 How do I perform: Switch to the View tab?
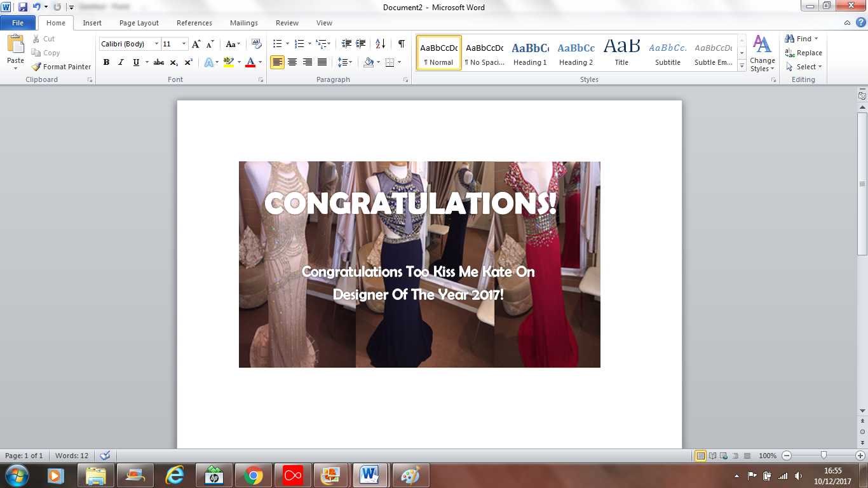click(x=324, y=23)
